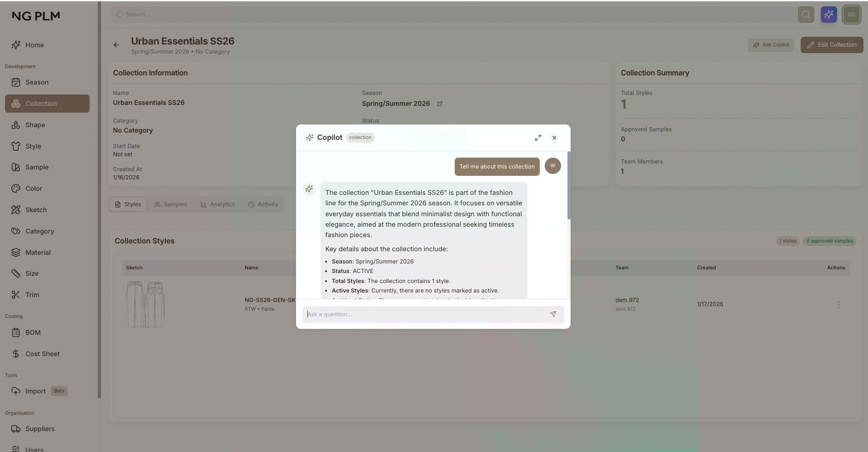
Task: Open the WI user avatar menu
Action: [x=851, y=15]
